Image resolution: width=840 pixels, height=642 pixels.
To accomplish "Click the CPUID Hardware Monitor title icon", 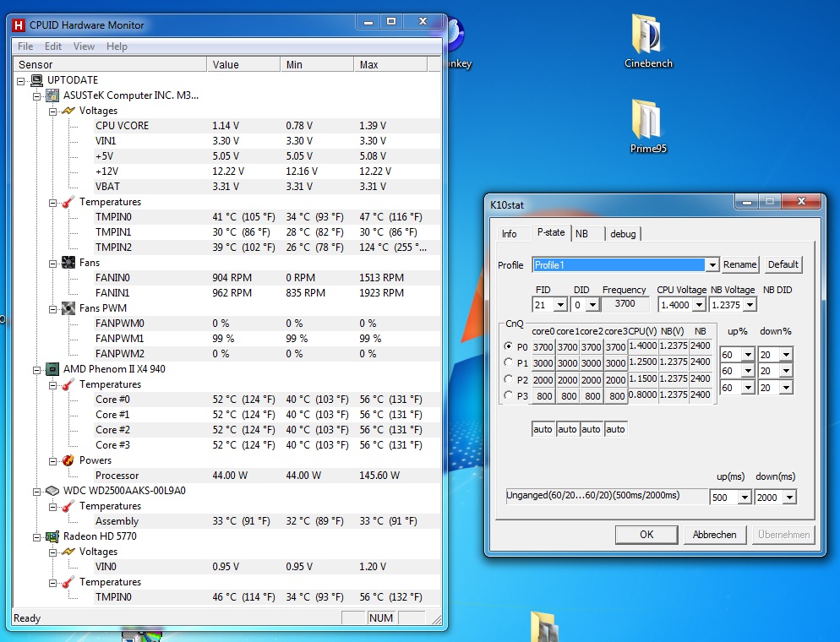I will point(19,25).
